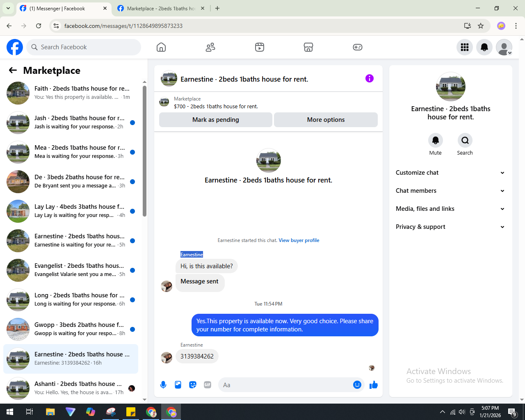Image resolution: width=525 pixels, height=420 pixels.
Task: Open Windows Start menu
Action: [10, 412]
